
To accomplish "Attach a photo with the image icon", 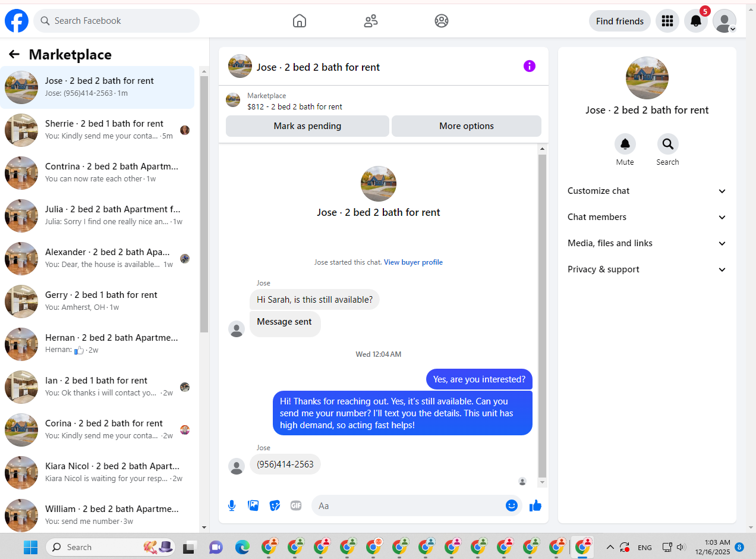I will pyautogui.click(x=253, y=505).
